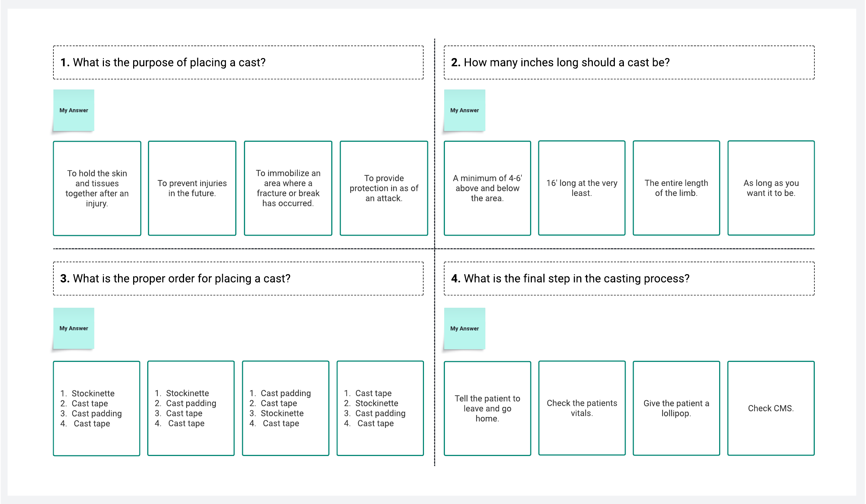Click the 'To prevent injuries in the future' card
Viewport: 866px width, 504px height.
pyautogui.click(x=192, y=188)
